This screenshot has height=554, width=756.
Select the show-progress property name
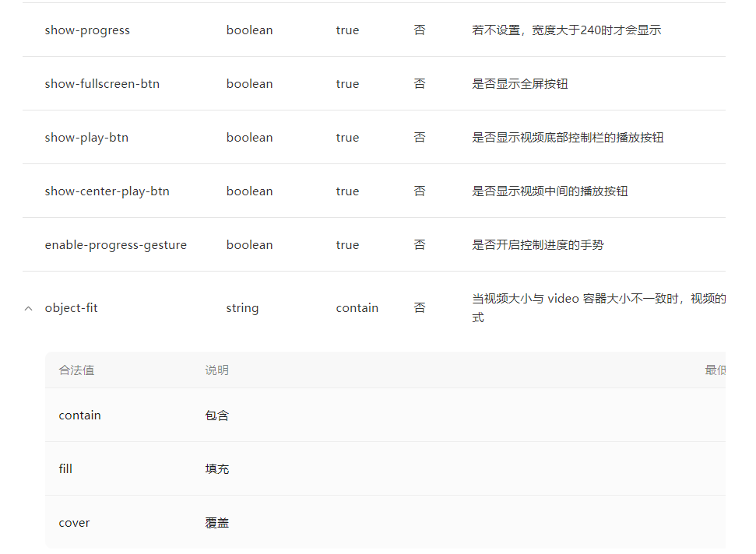pyautogui.click(x=87, y=30)
